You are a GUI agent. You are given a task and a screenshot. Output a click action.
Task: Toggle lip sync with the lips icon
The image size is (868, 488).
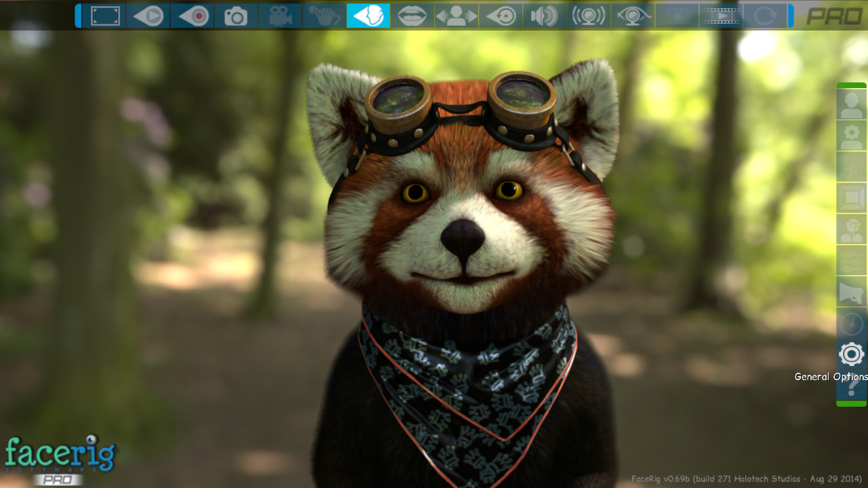pyautogui.click(x=412, y=16)
